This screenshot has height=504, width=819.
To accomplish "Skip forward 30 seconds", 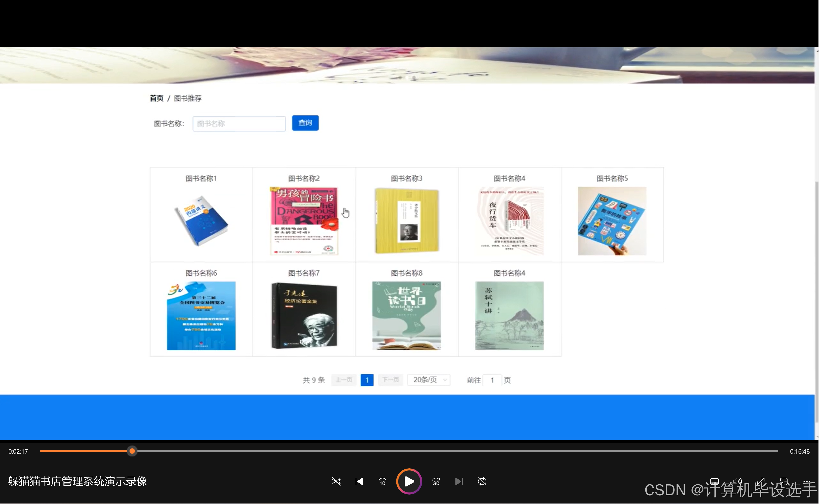I will pos(436,481).
